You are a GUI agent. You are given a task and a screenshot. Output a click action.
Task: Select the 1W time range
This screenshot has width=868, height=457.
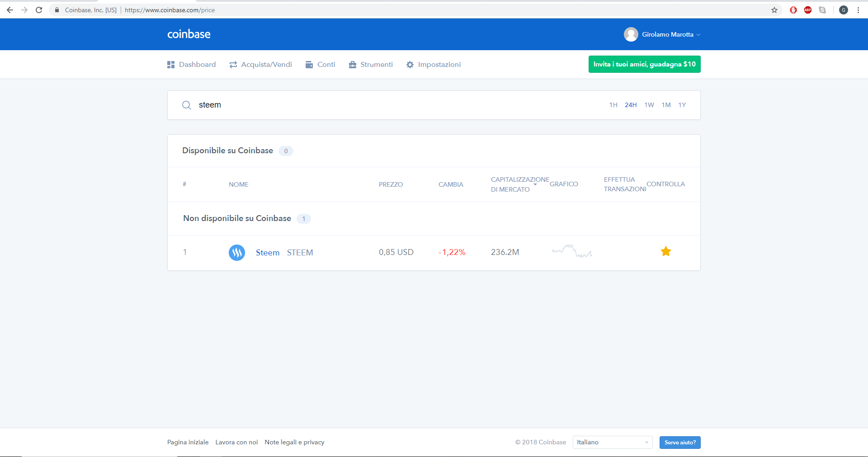click(x=649, y=105)
